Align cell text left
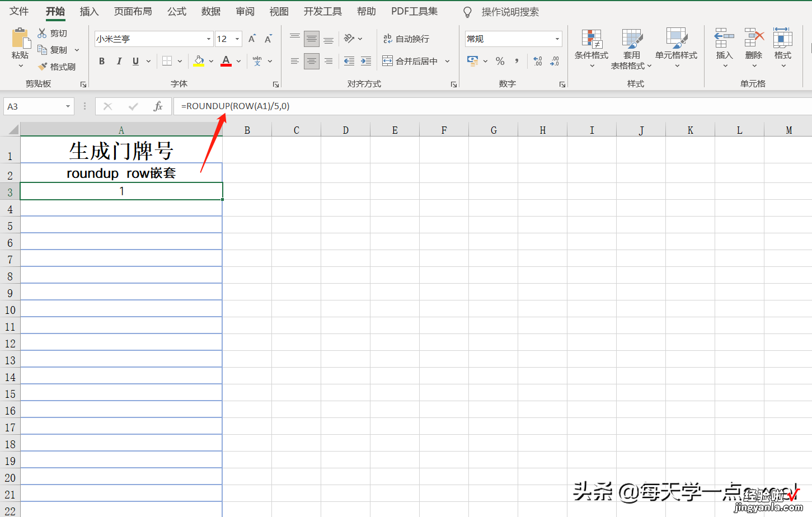Viewport: 812px width, 517px height. [x=295, y=61]
